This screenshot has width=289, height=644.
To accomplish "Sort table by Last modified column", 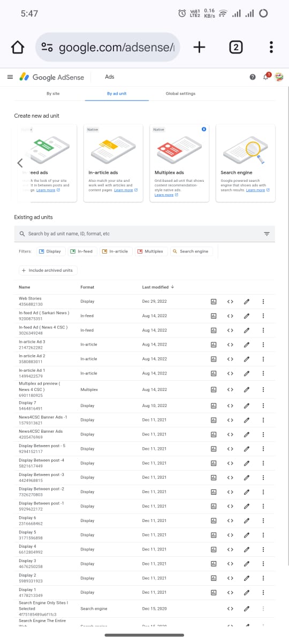I will pyautogui.click(x=158, y=287).
